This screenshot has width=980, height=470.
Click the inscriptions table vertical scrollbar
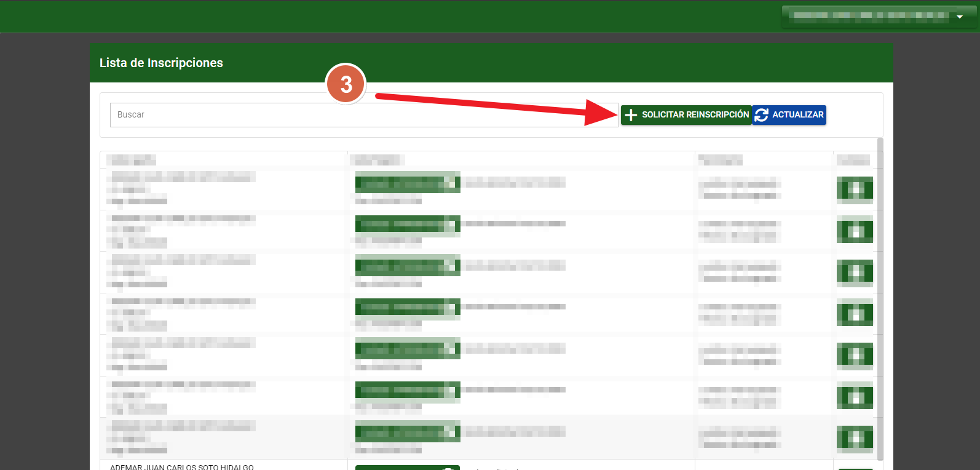click(x=880, y=295)
